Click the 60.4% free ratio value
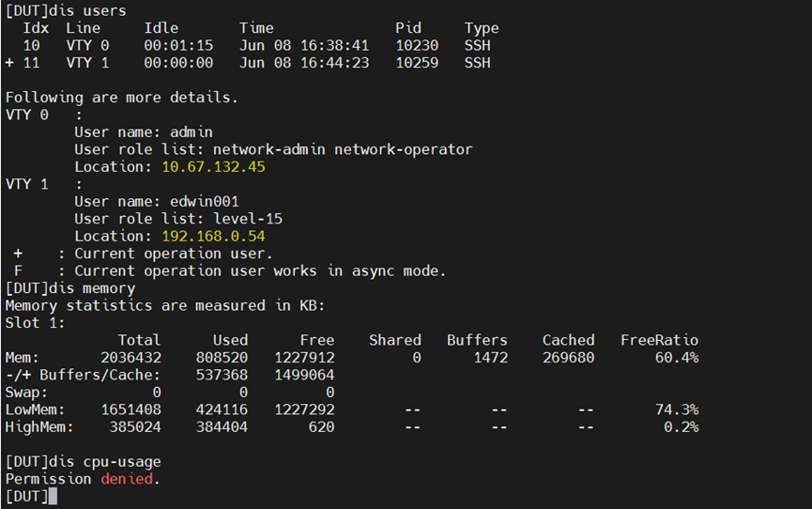Image resolution: width=812 pixels, height=509 pixels. tap(677, 358)
